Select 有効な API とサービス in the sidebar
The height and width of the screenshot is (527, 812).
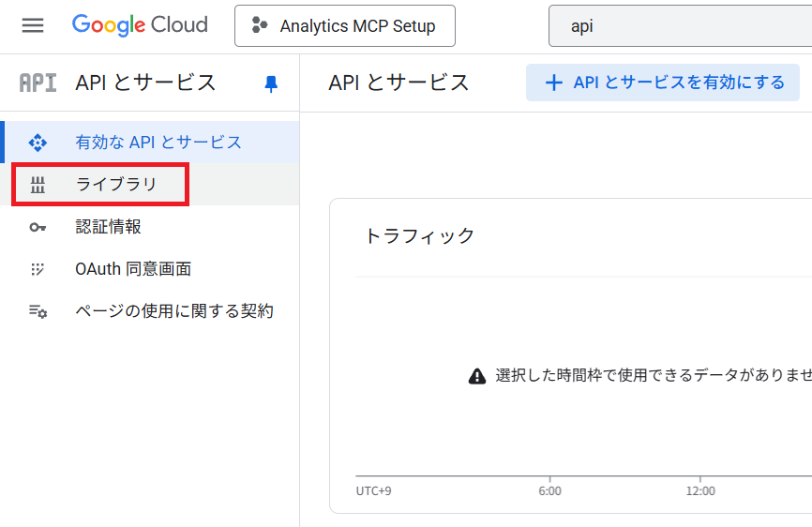point(158,143)
